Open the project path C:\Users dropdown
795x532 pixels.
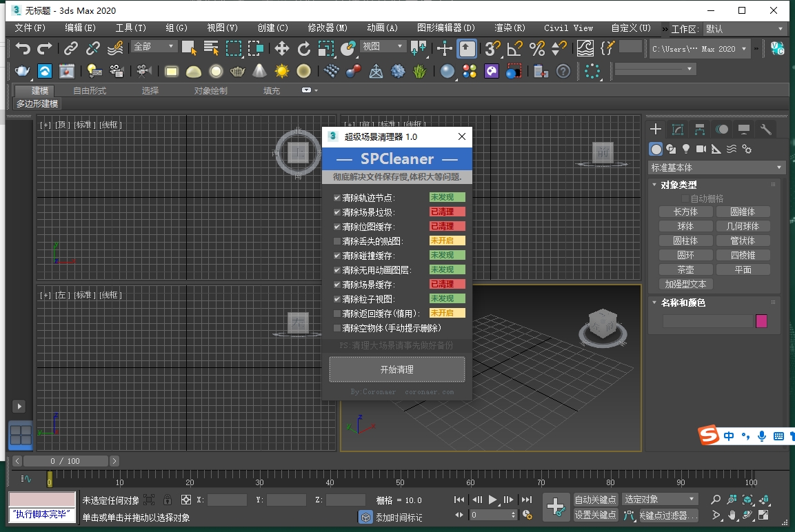point(699,49)
